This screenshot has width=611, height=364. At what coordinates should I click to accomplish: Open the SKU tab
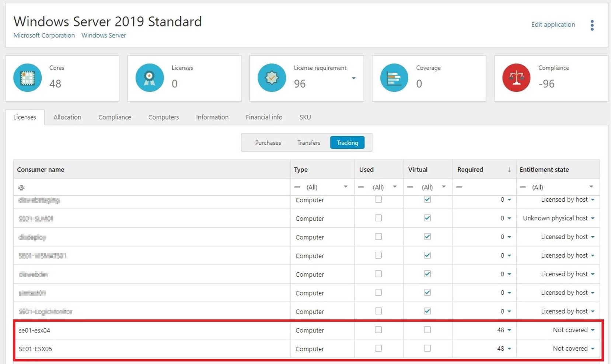coord(305,117)
